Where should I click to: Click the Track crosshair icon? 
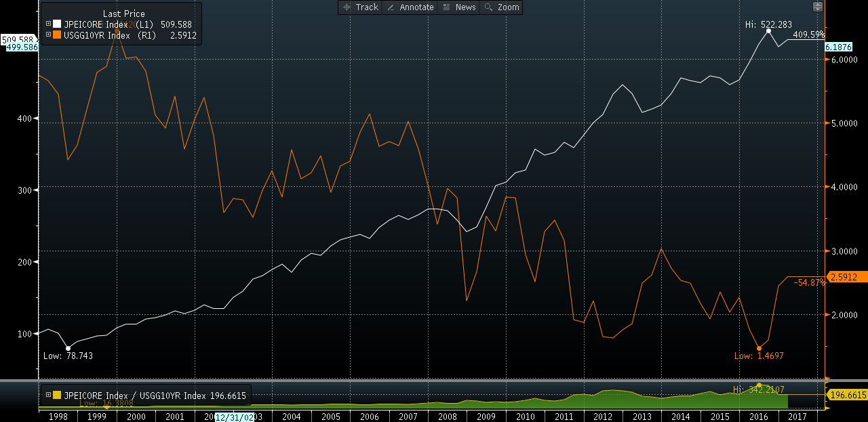[x=347, y=7]
